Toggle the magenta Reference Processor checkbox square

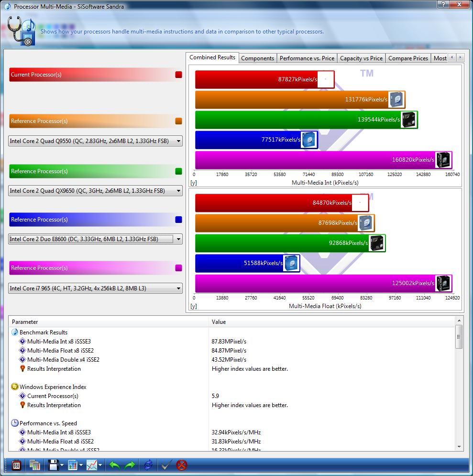pos(179,268)
